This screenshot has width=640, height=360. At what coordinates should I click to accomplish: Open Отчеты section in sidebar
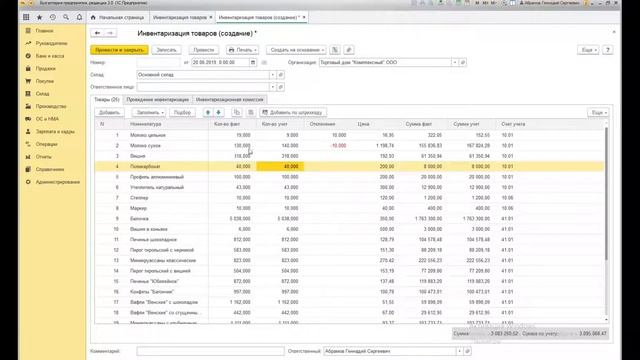tap(43, 157)
